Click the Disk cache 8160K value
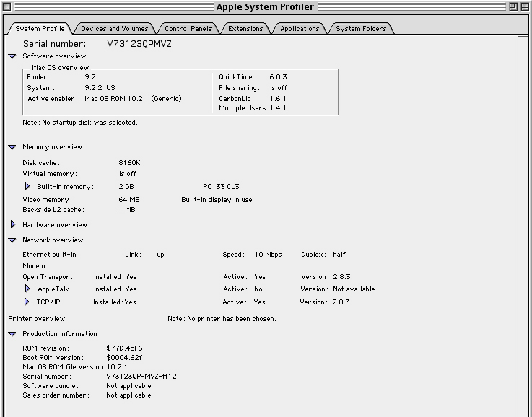This screenshot has height=417, width=532. [129, 163]
